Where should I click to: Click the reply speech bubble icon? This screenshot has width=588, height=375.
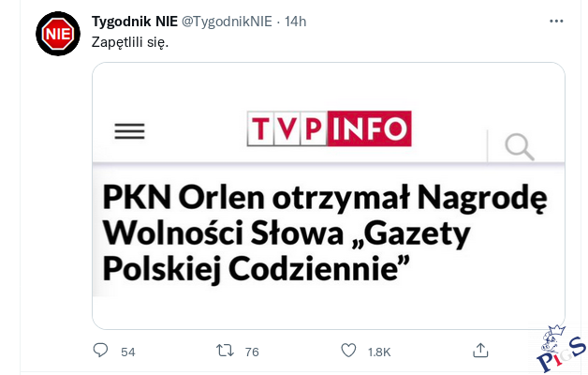coord(101,351)
